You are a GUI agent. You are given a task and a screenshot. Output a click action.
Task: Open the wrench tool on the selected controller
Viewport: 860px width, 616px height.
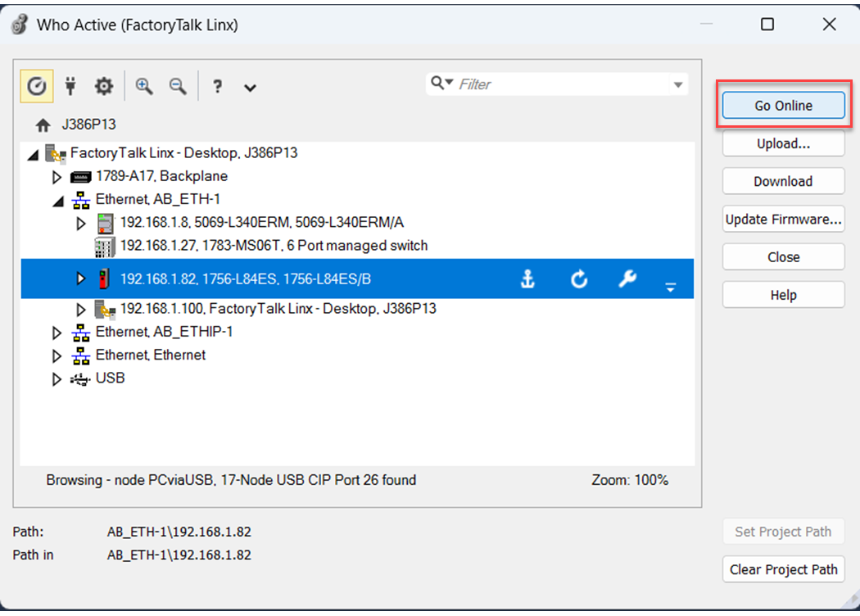627,279
